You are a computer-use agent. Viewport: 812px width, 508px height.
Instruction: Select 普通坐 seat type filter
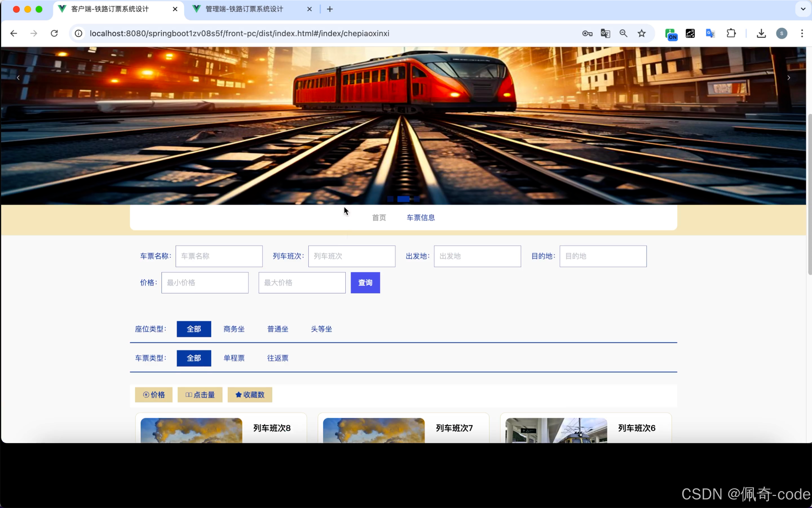(278, 329)
